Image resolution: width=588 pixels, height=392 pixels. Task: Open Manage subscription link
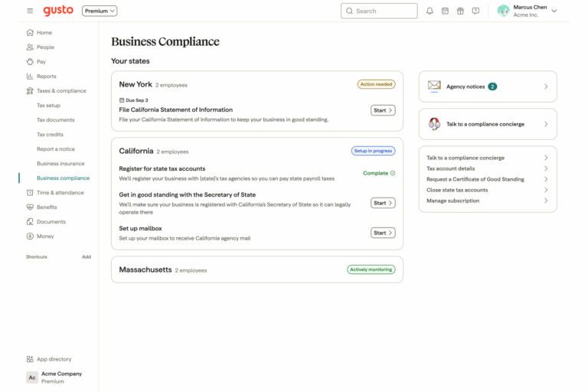452,201
